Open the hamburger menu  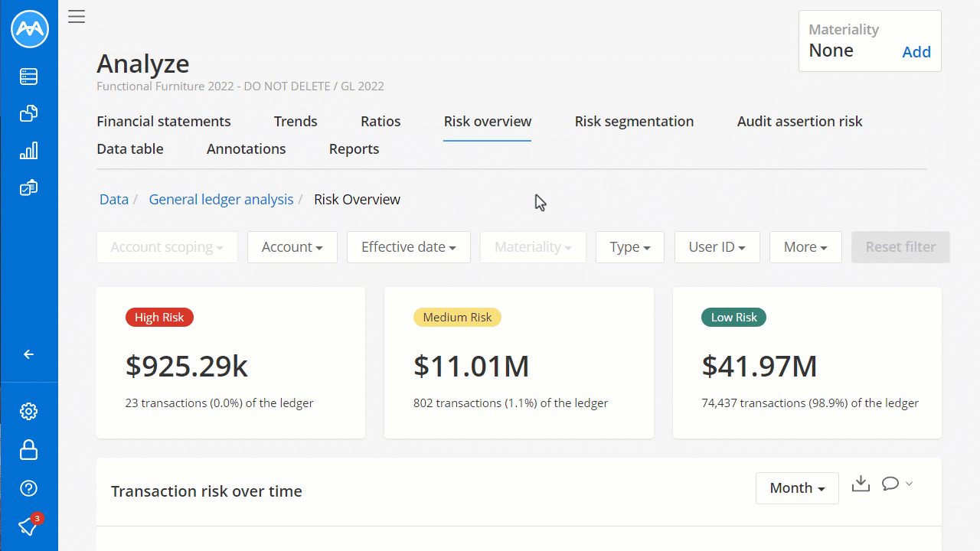(77, 17)
